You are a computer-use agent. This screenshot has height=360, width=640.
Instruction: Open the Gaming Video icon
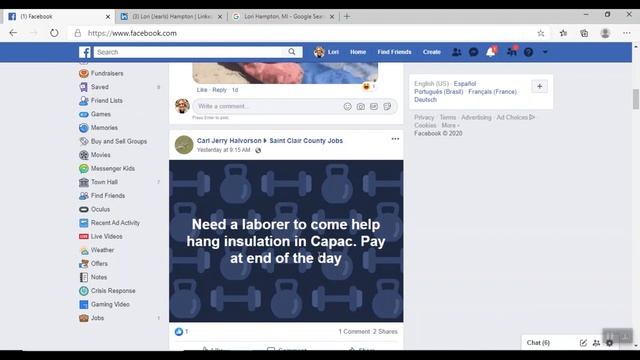[x=84, y=304]
